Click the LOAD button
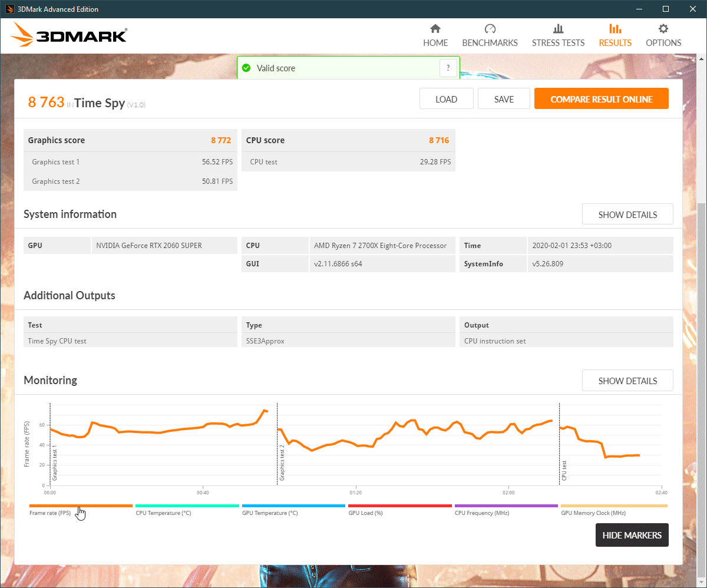Screen dimensions: 707x588 click(x=446, y=99)
